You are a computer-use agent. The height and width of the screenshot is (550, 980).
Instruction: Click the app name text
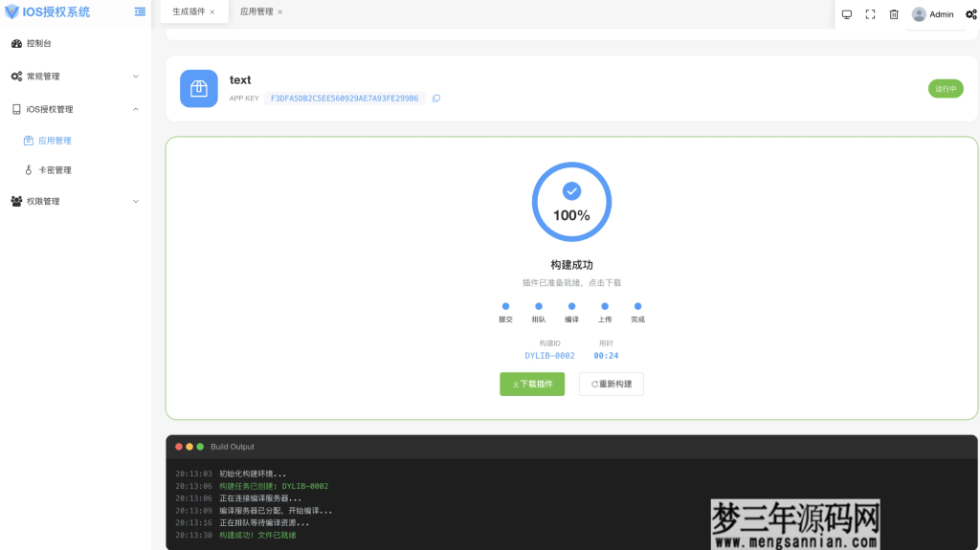coord(240,80)
